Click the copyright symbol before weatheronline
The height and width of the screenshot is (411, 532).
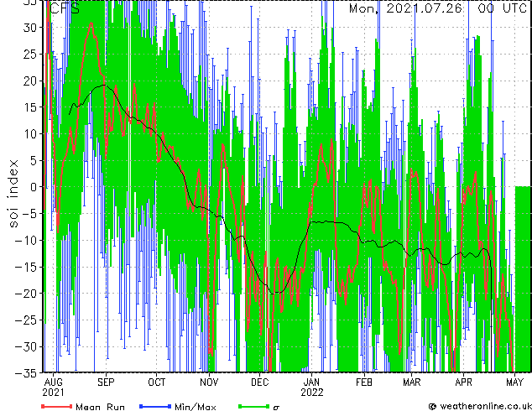[432, 406]
